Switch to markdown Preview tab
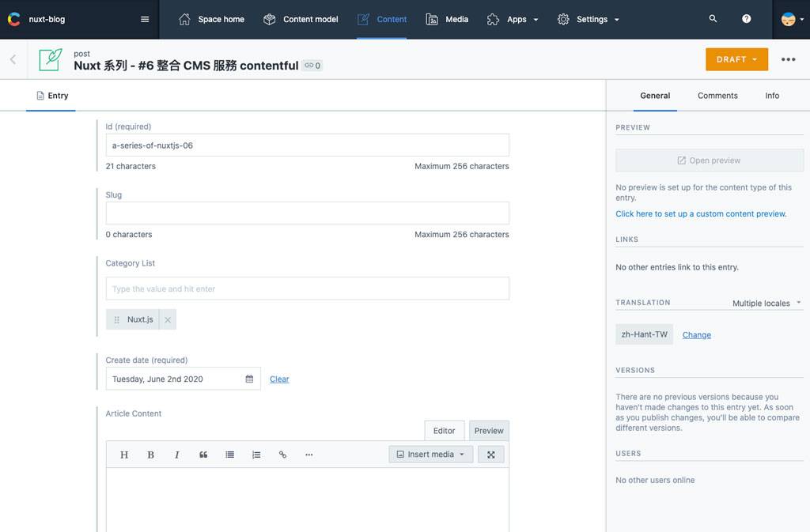 point(489,430)
